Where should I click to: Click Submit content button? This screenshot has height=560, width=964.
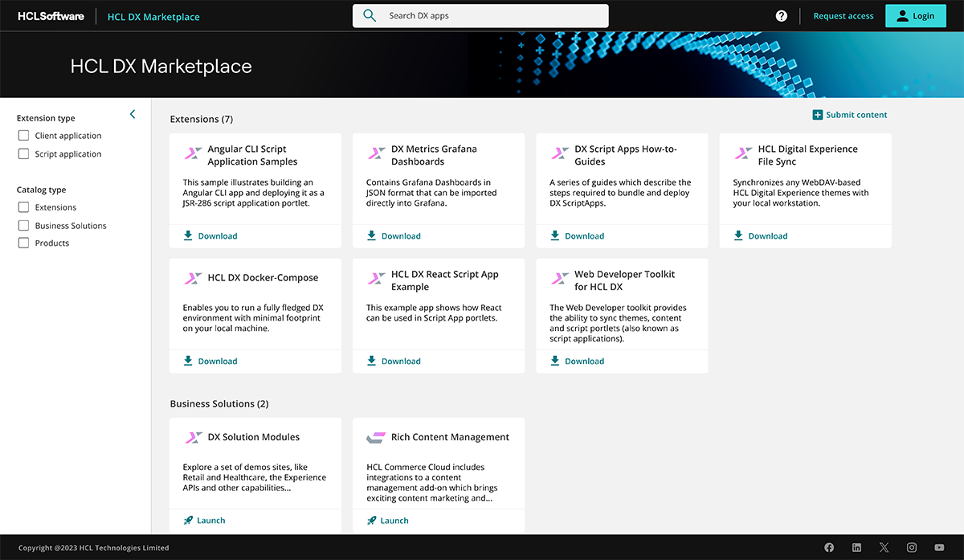[850, 115]
